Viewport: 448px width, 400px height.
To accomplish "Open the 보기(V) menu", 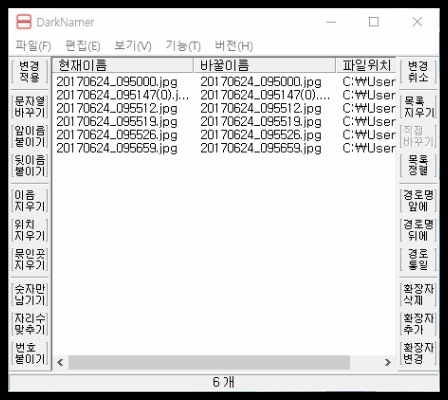I will click(133, 46).
